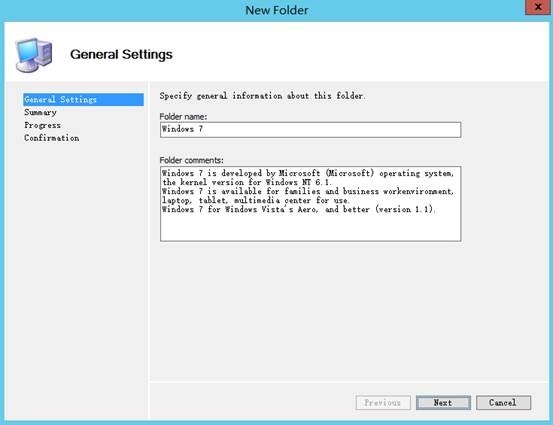Cancel the New Folder wizard
The width and height of the screenshot is (553, 425).
[503, 402]
